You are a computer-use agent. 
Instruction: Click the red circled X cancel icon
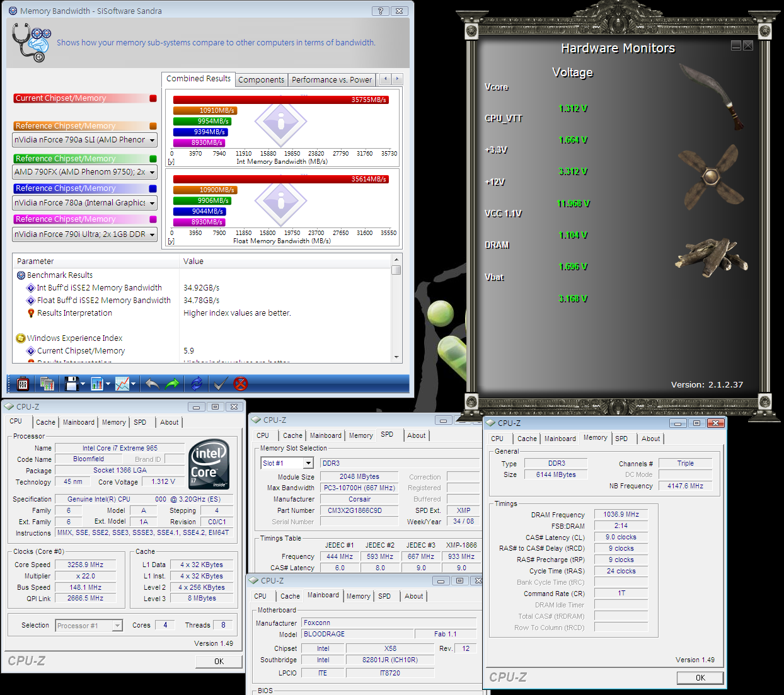coord(241,384)
